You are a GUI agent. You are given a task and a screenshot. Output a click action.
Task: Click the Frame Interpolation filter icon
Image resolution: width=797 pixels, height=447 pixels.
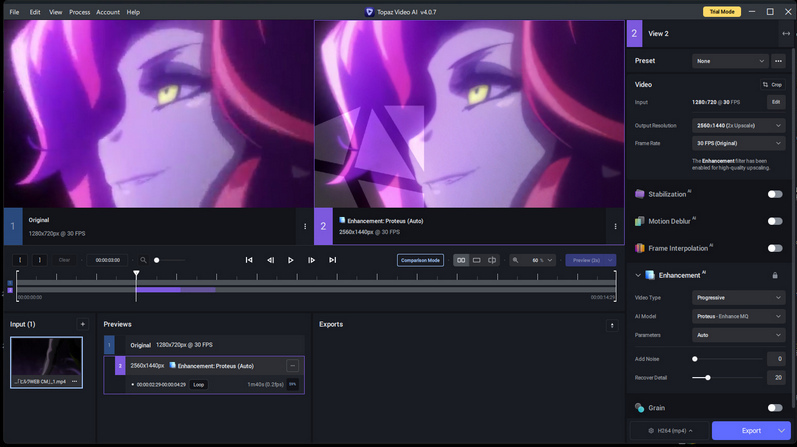click(x=639, y=248)
